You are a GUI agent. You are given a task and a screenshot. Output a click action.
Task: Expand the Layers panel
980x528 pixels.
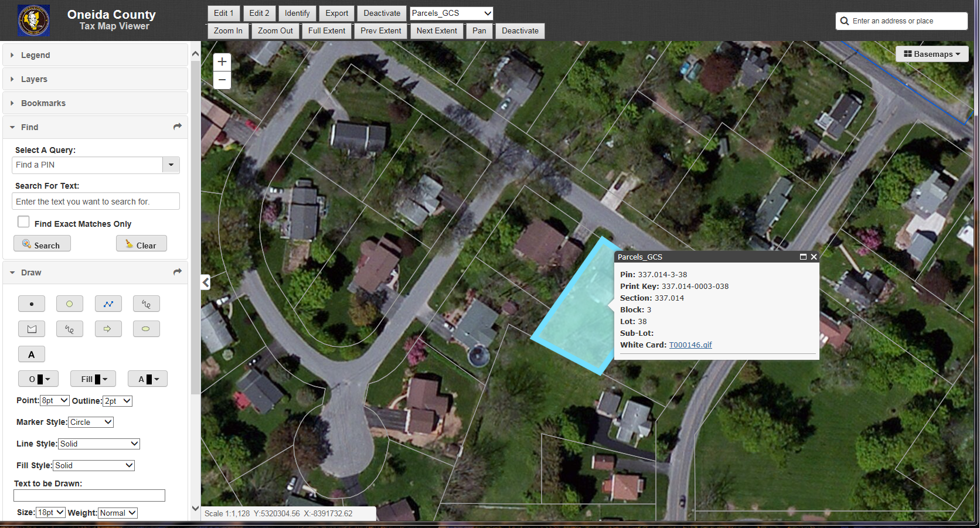tap(95, 79)
